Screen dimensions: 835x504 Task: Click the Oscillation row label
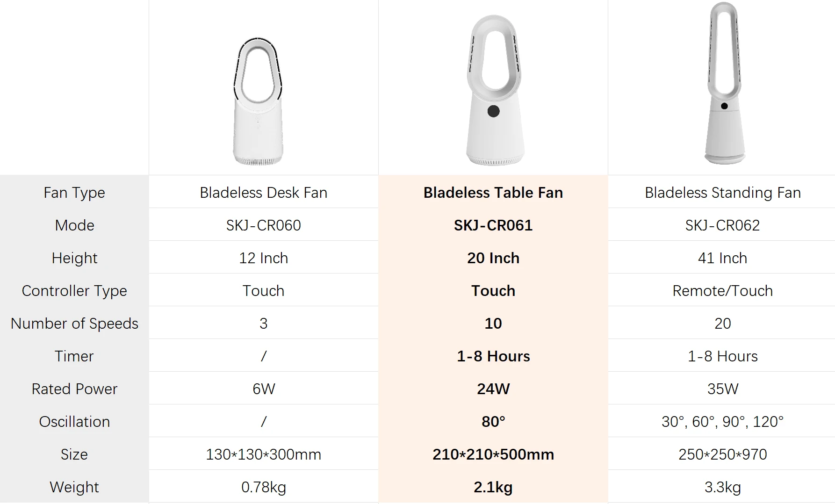74,422
